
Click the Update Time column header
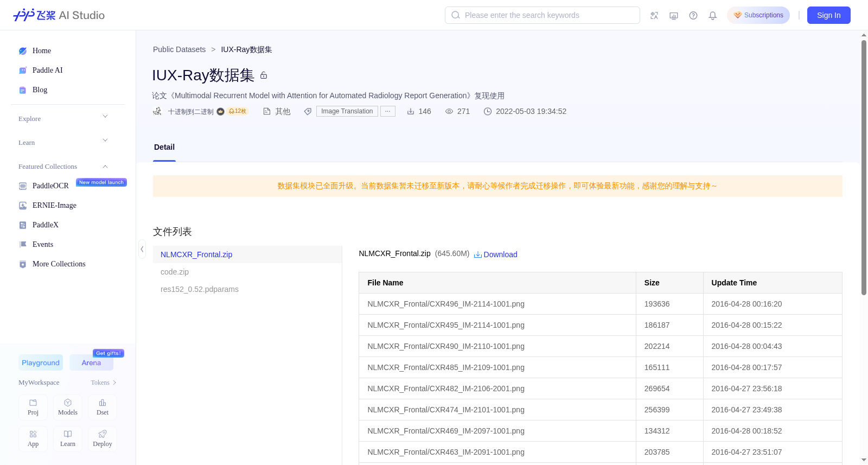click(773, 283)
